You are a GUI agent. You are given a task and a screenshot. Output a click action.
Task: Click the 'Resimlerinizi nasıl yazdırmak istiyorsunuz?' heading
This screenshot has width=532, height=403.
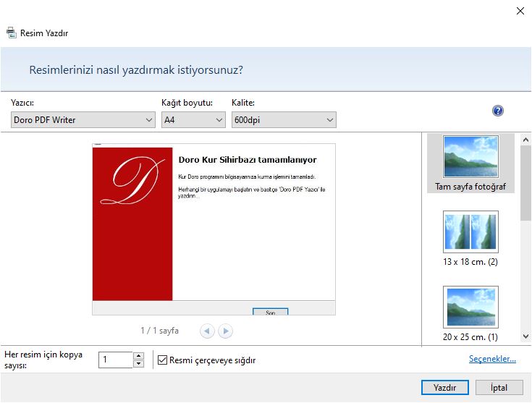[x=136, y=70]
